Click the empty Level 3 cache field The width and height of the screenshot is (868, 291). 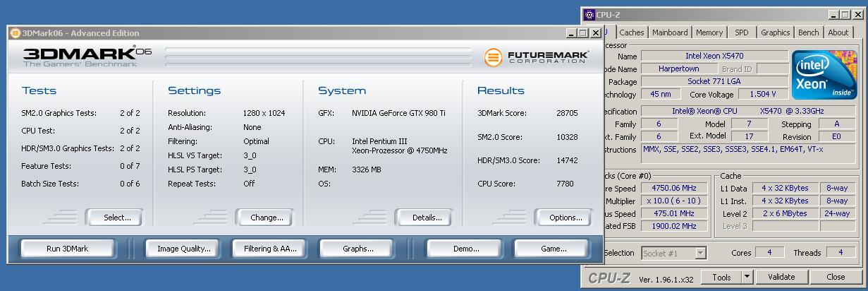(784, 226)
